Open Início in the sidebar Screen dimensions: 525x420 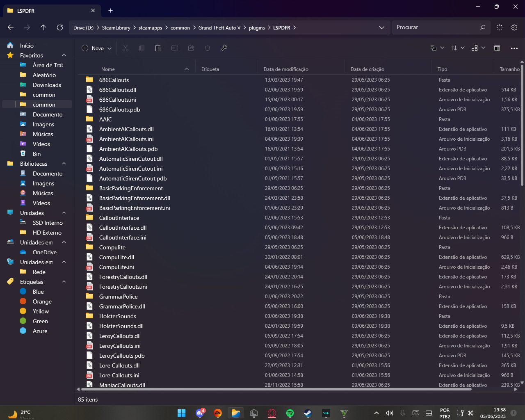[x=37, y=46]
